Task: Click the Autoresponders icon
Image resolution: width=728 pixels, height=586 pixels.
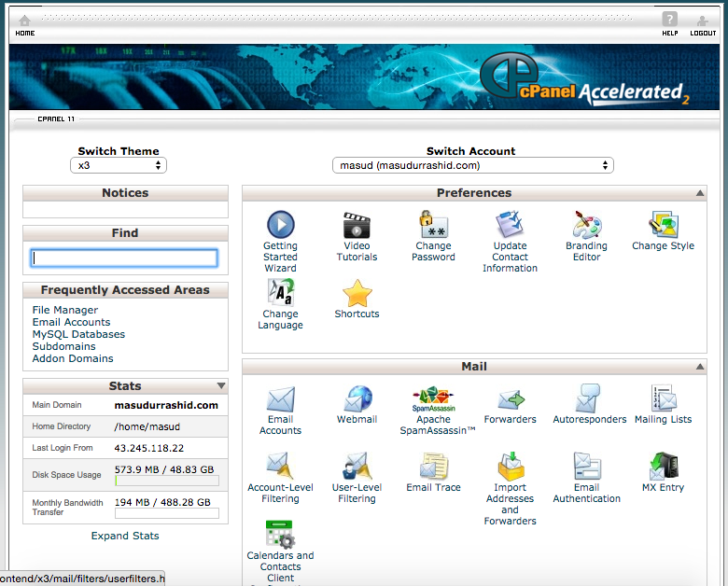Action: [589, 399]
